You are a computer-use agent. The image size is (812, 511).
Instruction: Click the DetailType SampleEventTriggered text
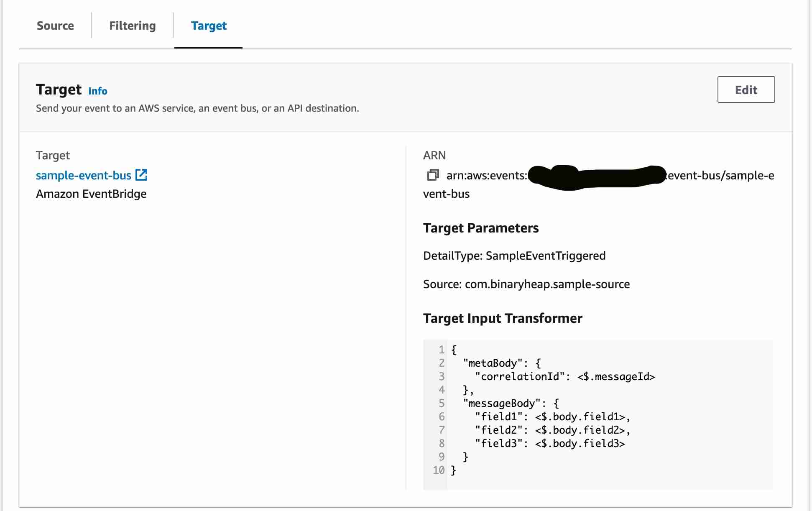(514, 256)
